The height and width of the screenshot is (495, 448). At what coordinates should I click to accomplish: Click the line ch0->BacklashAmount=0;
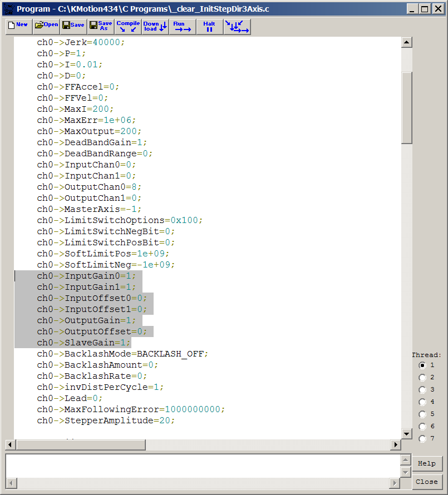(97, 365)
